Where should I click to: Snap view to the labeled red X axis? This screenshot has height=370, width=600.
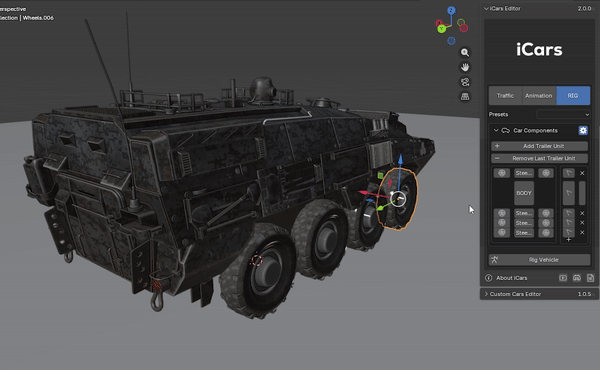[x=439, y=23]
